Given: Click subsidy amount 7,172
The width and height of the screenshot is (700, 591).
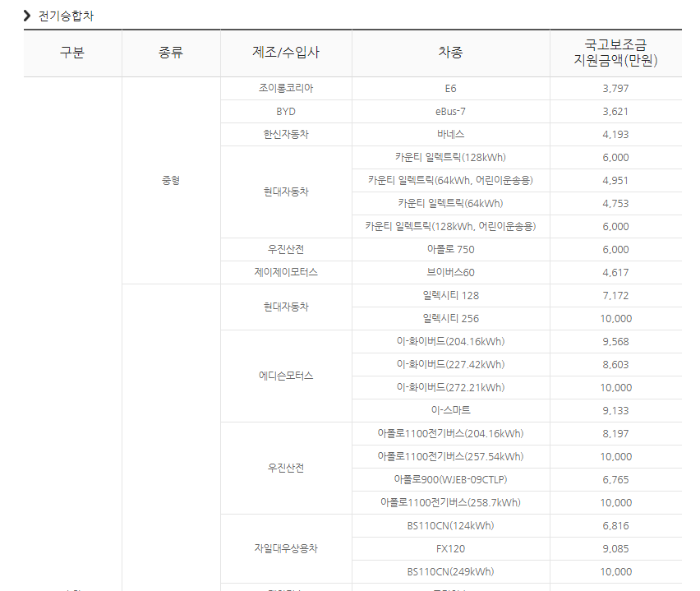Looking at the screenshot, I should coord(615,296).
